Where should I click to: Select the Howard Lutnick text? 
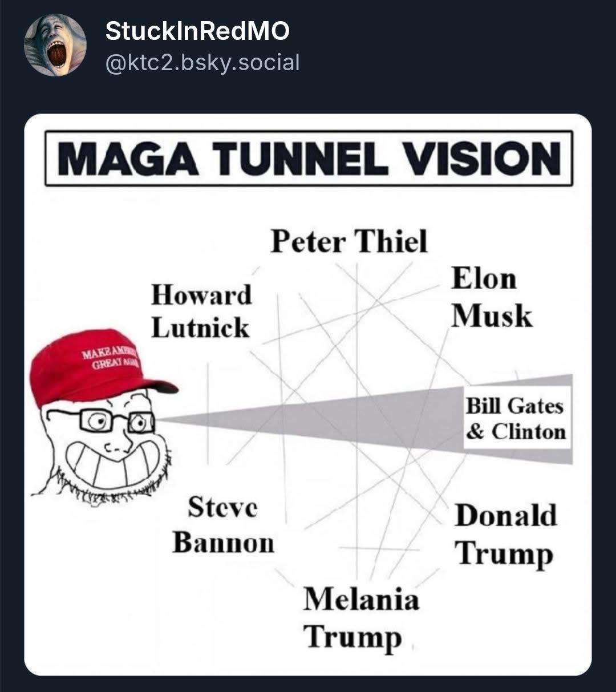201,311
